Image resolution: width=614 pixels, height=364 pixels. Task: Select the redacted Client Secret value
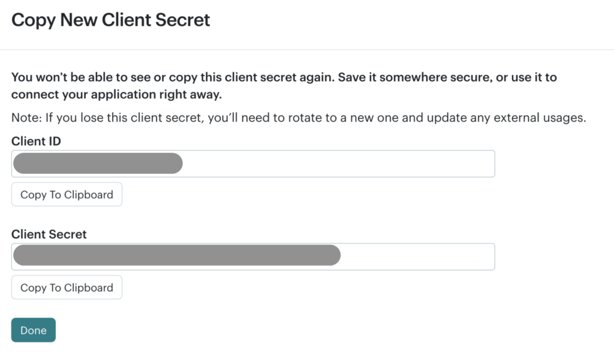176,255
